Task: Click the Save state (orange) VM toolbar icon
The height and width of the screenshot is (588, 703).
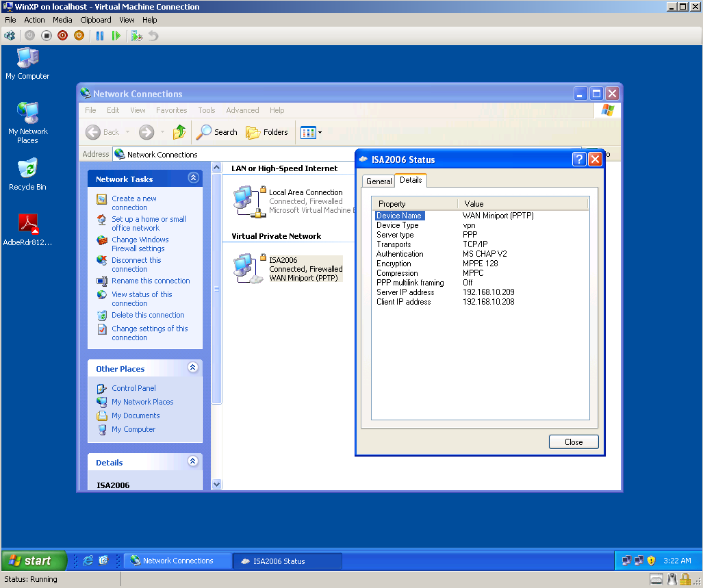Action: (79, 36)
